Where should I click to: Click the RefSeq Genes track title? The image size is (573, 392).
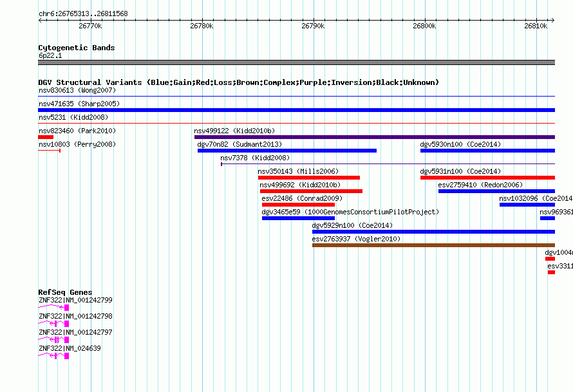(x=65, y=292)
